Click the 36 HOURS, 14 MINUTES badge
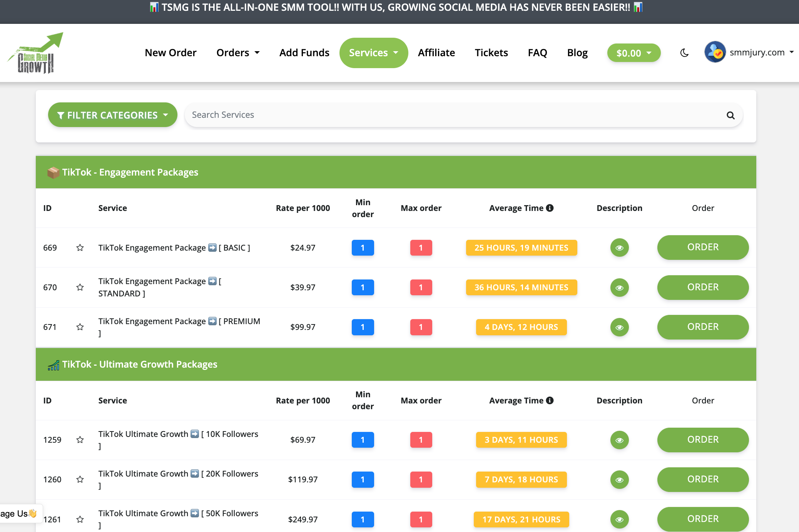The width and height of the screenshot is (799, 532). pyautogui.click(x=522, y=288)
